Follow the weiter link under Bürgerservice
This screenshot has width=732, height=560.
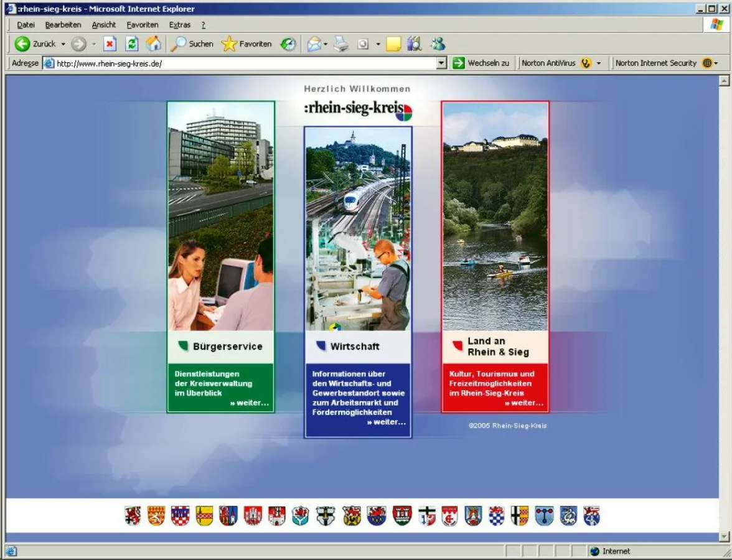(x=250, y=403)
